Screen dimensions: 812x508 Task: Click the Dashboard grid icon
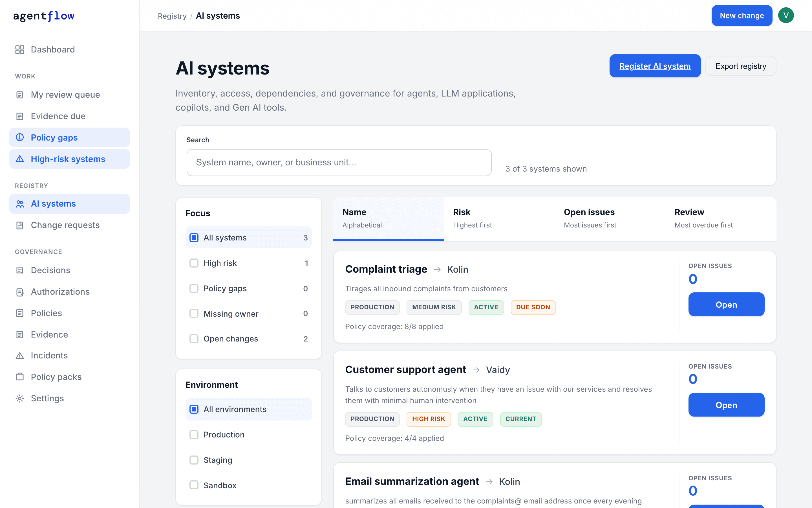20,50
